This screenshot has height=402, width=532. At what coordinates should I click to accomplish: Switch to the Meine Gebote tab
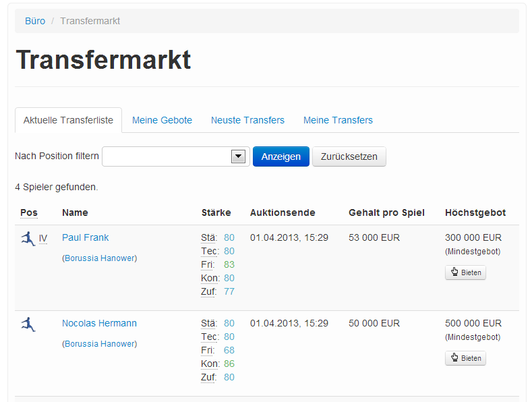(162, 120)
